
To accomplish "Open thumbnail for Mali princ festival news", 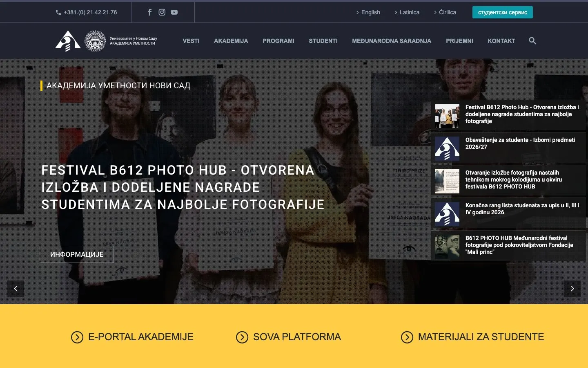I will pyautogui.click(x=447, y=247).
